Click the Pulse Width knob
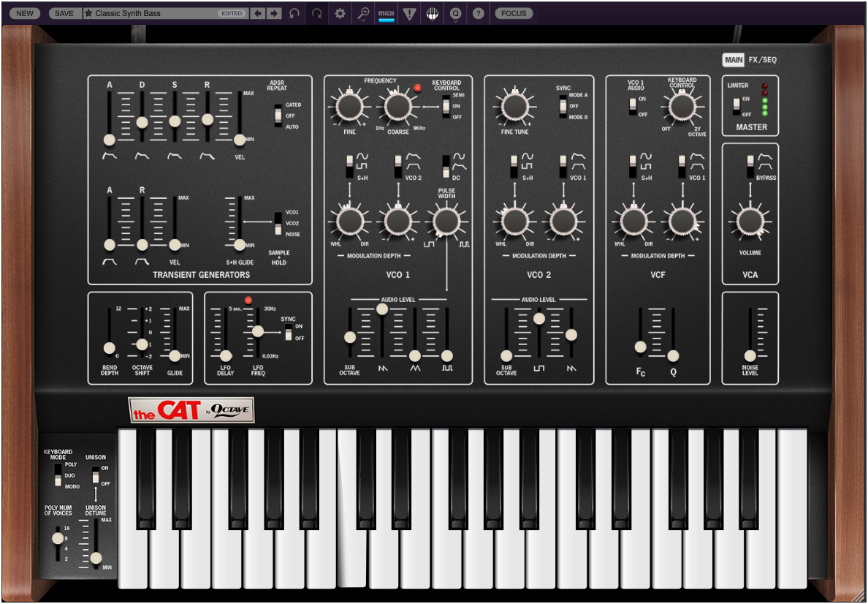Viewport: 868px width, 604px height. pyautogui.click(x=446, y=222)
